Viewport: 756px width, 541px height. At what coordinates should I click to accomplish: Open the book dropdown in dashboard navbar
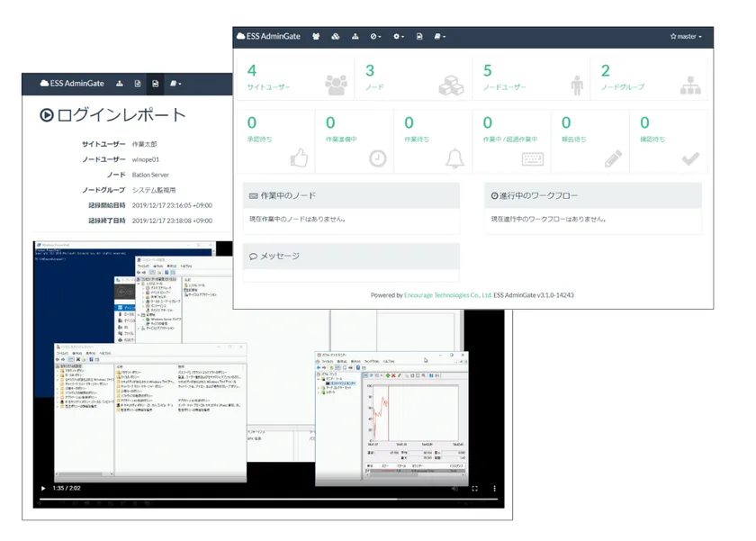(x=439, y=37)
